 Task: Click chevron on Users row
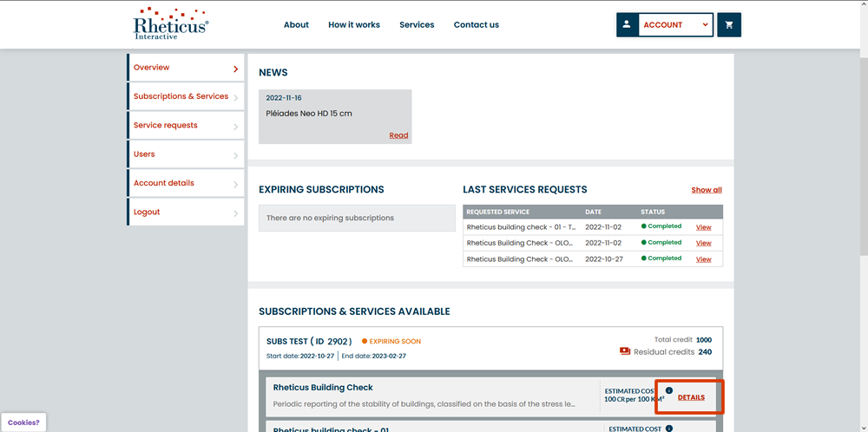pyautogui.click(x=236, y=156)
